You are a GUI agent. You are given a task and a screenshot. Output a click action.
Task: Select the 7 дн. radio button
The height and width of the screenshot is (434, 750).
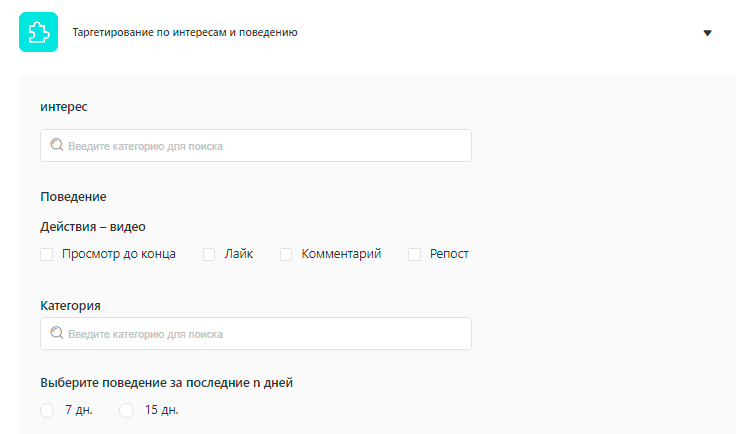pyautogui.click(x=47, y=410)
